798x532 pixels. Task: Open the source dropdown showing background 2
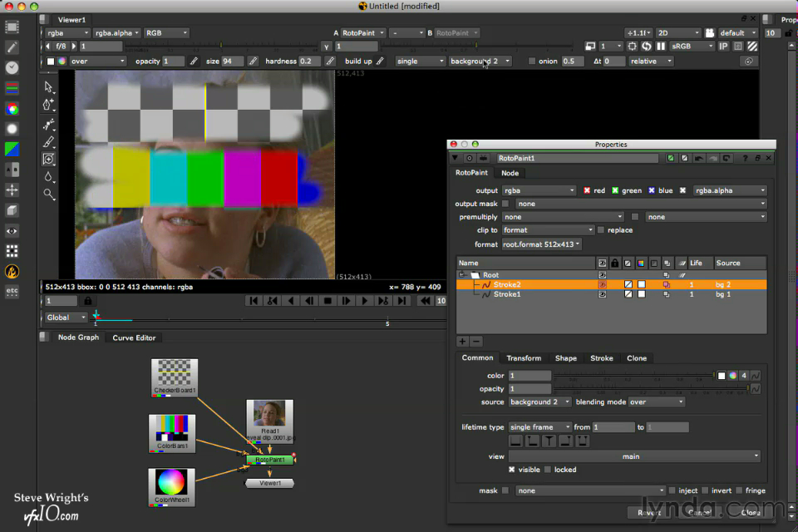(x=539, y=402)
